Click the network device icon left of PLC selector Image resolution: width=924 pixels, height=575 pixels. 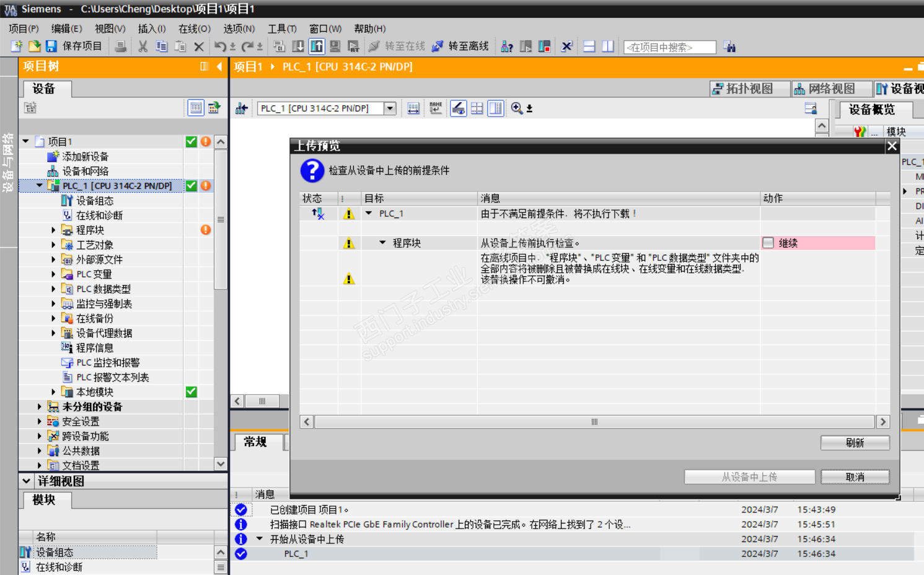(x=241, y=109)
